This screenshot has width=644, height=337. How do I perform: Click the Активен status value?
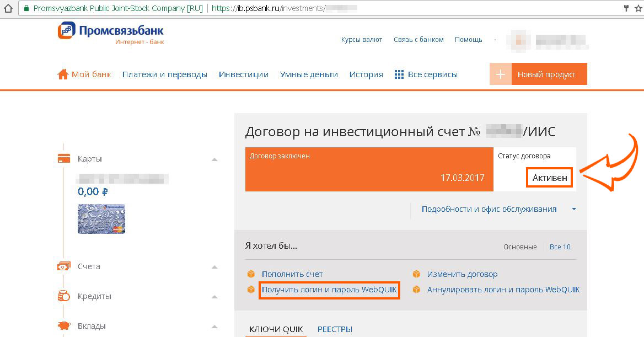(x=550, y=178)
